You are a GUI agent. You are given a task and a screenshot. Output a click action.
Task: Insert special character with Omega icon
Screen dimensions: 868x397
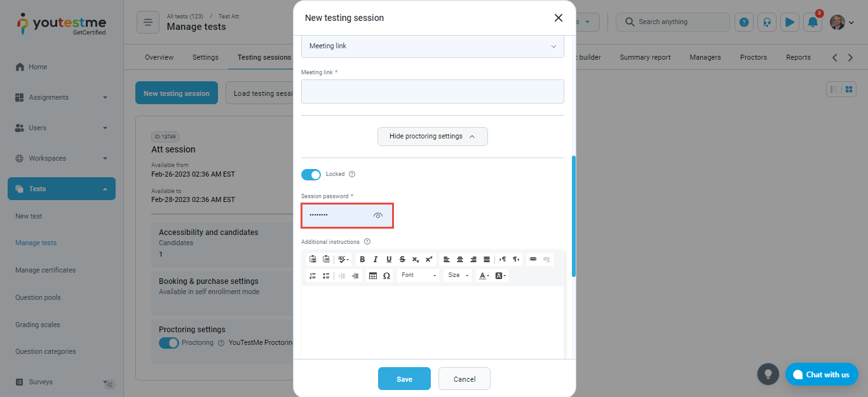point(386,276)
